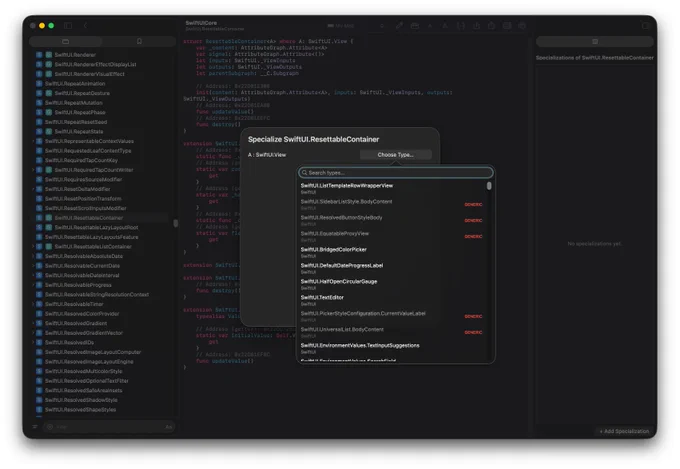Select the types list tab in the sidebar
This screenshot has height=469, width=680.
[x=65, y=41]
